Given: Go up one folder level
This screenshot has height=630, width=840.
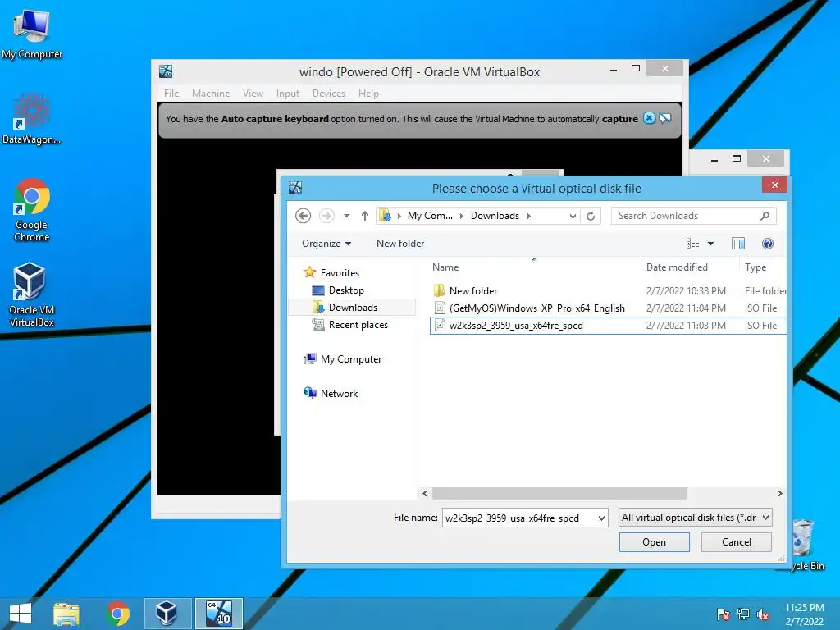Looking at the screenshot, I should point(365,216).
